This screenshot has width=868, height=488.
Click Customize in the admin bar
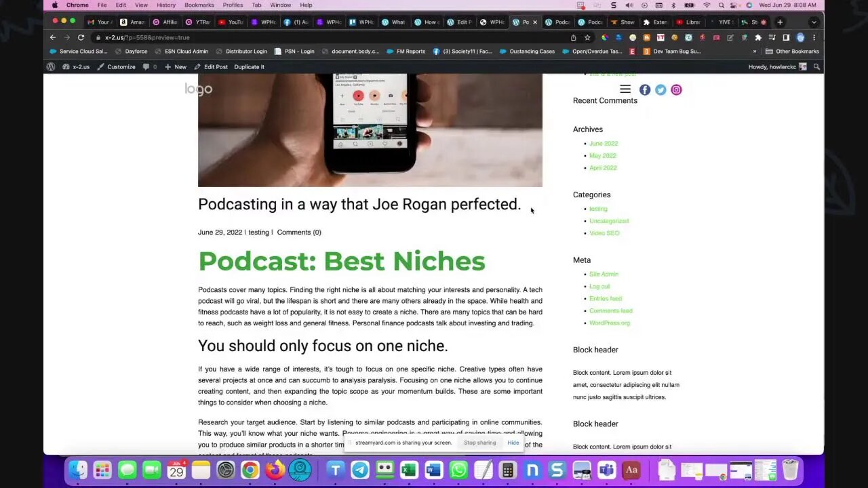[117, 66]
